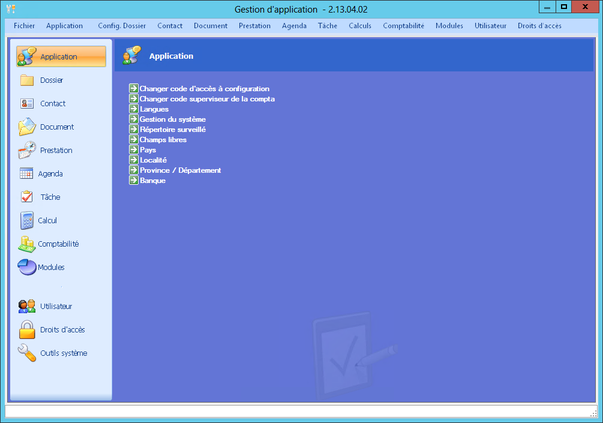
Task: Open the Comptabilité menu in menu bar
Action: pyautogui.click(x=403, y=25)
